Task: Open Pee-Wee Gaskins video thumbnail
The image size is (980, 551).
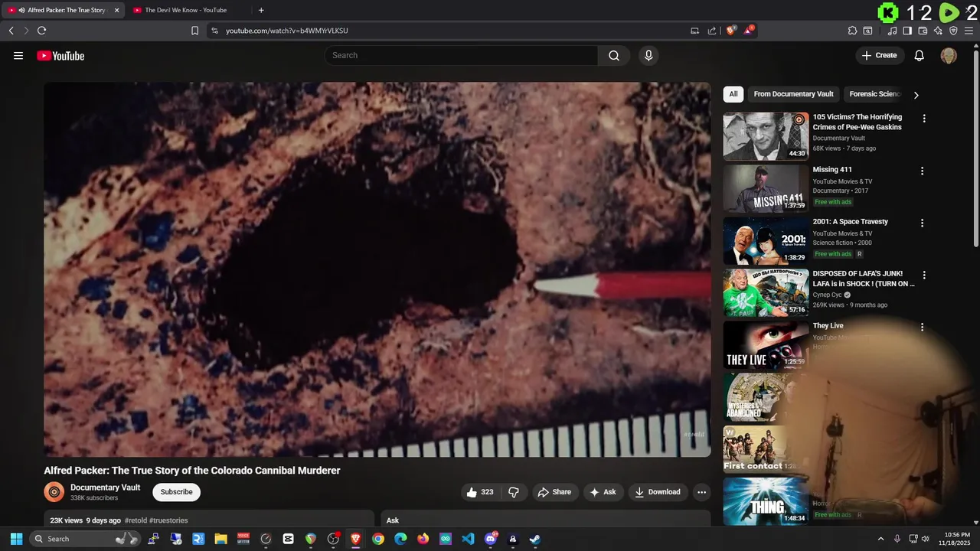Action: 766,136
